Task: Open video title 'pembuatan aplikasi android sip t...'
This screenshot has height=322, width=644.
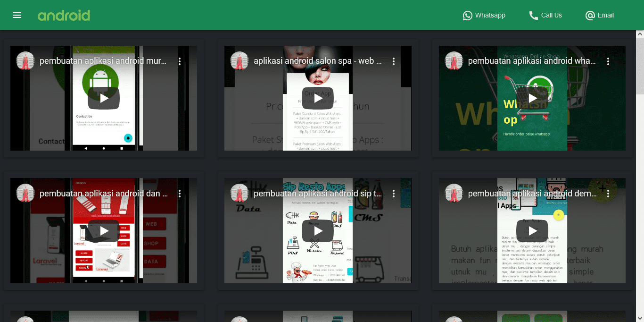Action: (x=318, y=194)
